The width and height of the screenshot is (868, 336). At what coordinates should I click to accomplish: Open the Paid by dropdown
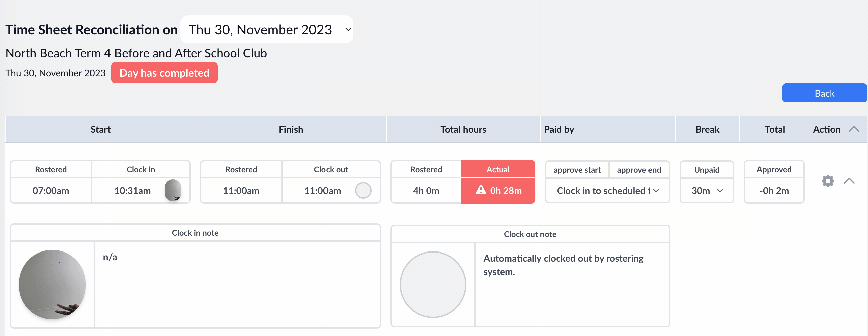coord(607,191)
